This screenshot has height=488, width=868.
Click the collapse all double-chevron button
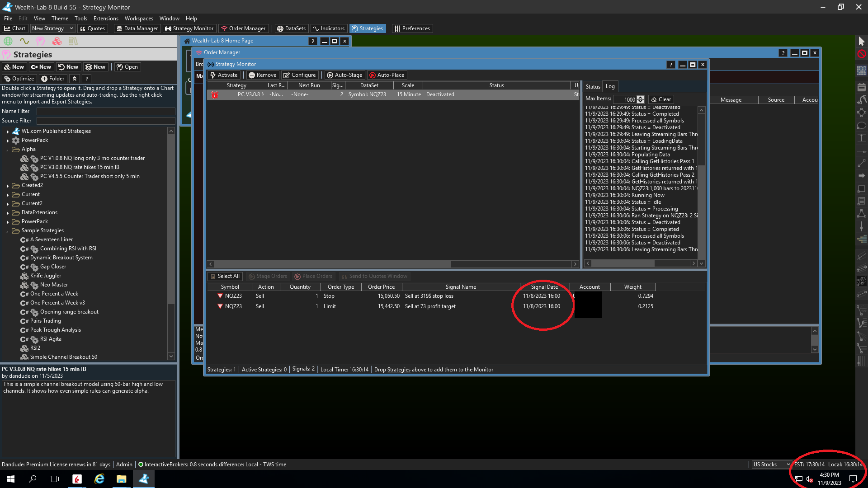(75, 79)
